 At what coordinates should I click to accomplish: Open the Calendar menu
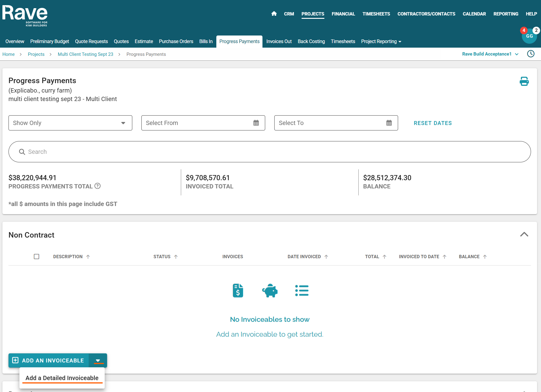point(474,14)
